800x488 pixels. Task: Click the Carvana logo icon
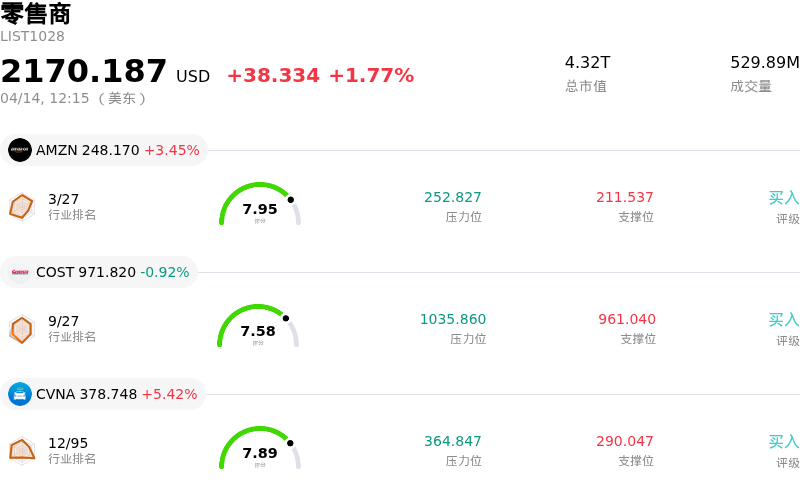[x=20, y=394]
